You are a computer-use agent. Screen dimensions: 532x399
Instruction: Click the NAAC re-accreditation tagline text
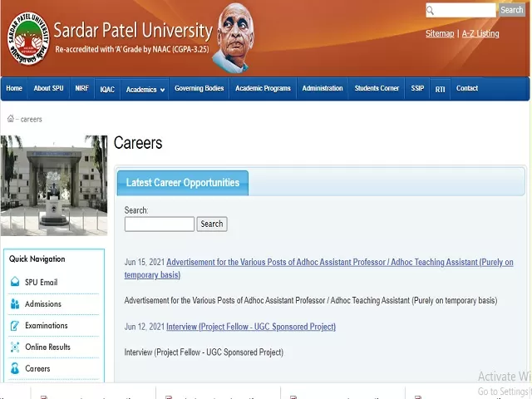[132, 49]
